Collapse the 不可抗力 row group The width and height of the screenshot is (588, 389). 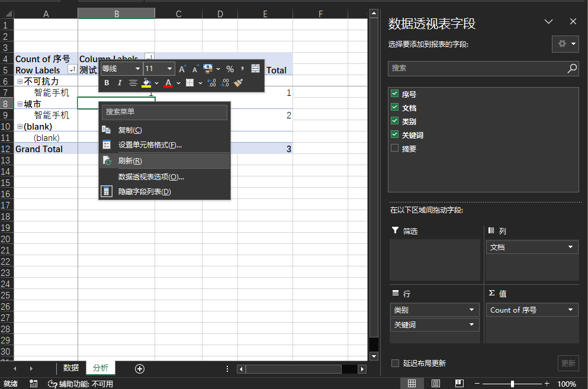[20, 82]
